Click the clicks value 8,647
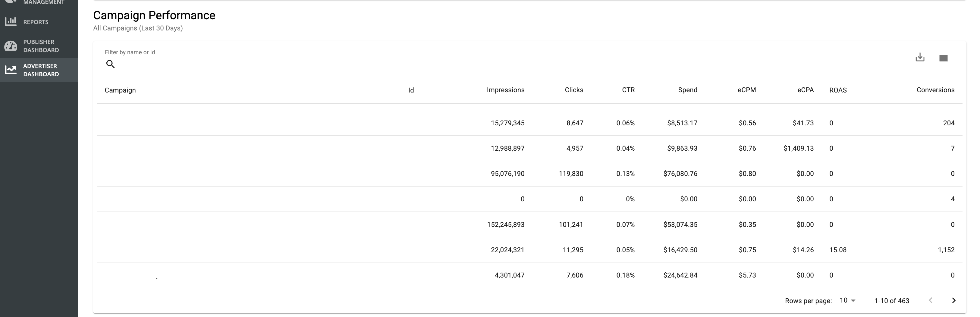This screenshot has width=980, height=317. [x=575, y=123]
